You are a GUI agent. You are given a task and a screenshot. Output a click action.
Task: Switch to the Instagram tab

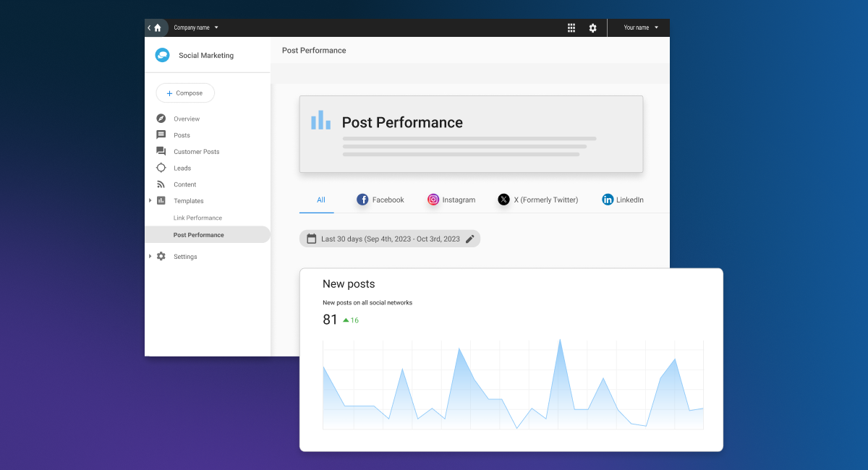[x=451, y=200]
